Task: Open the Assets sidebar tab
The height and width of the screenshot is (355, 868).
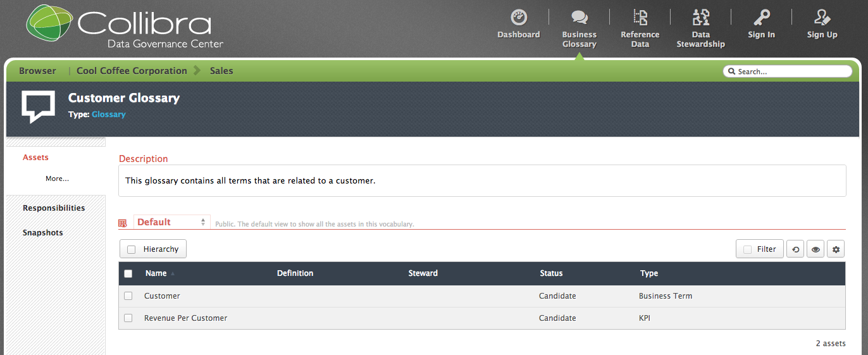Action: coord(35,158)
